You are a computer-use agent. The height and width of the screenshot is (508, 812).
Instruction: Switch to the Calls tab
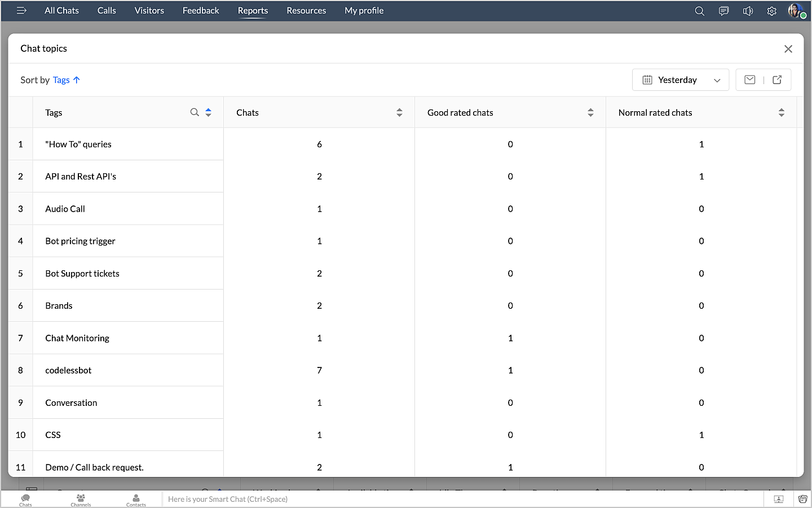tap(107, 11)
